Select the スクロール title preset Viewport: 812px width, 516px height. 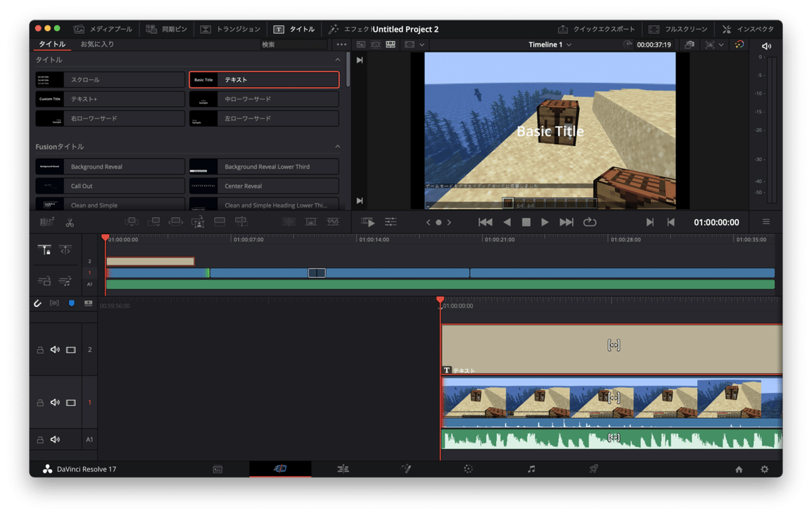point(110,80)
